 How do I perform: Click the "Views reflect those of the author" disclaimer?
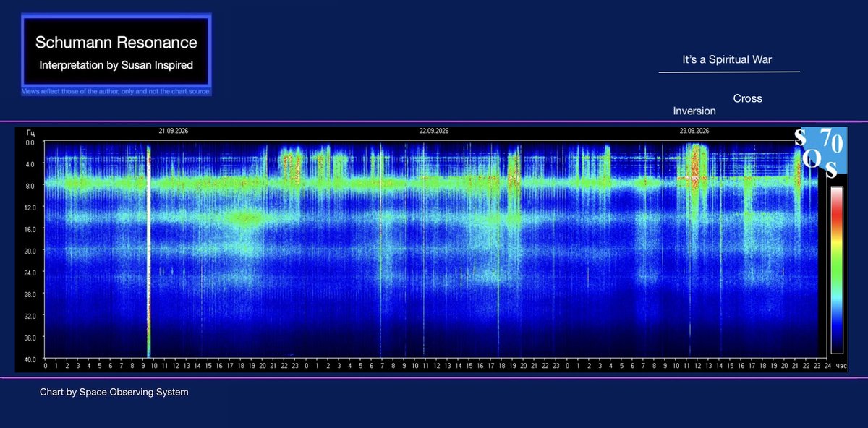(116, 92)
